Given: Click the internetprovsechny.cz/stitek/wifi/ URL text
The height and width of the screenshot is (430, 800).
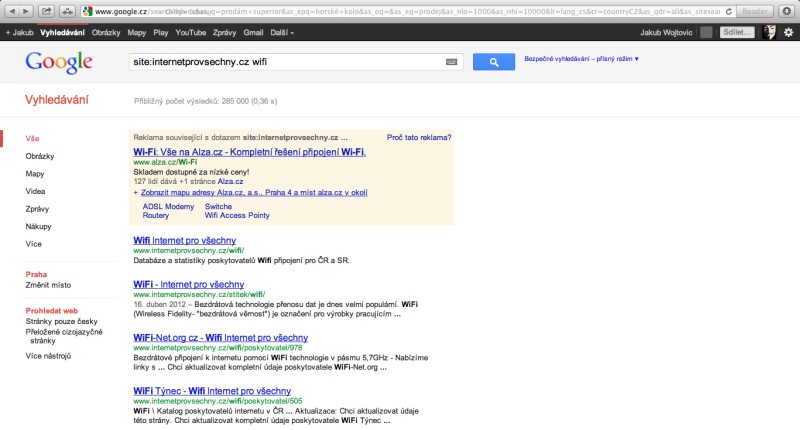Looking at the screenshot, I should (x=199, y=294).
